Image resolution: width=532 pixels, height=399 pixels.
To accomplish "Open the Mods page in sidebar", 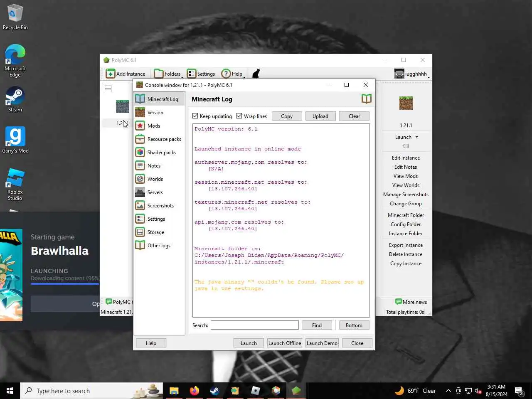I will [x=159, y=126].
